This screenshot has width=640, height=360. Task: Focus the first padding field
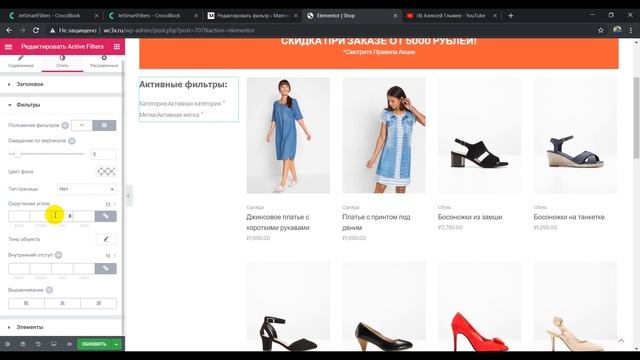click(19, 269)
